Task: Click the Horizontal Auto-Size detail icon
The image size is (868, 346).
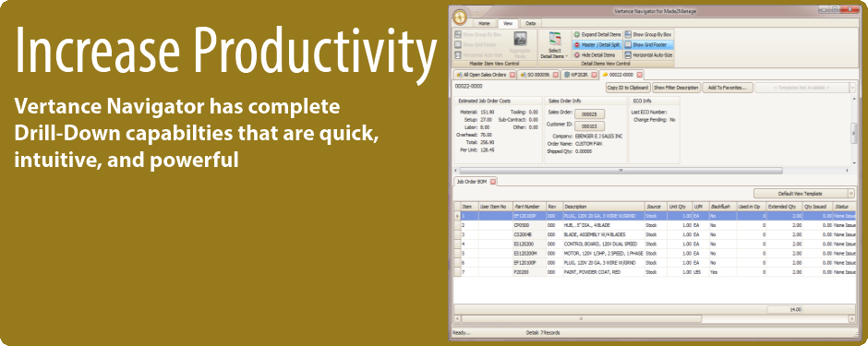Action: (x=628, y=55)
